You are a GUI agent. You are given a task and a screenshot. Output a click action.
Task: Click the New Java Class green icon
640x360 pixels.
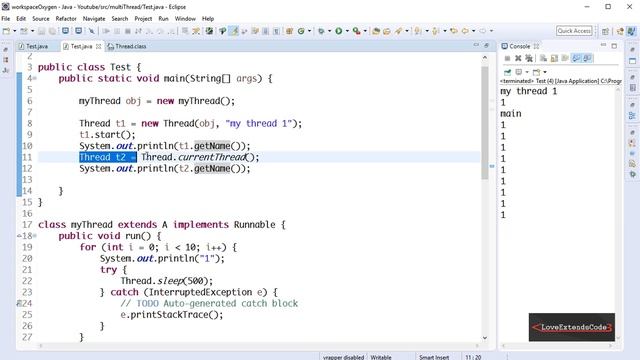(301, 31)
